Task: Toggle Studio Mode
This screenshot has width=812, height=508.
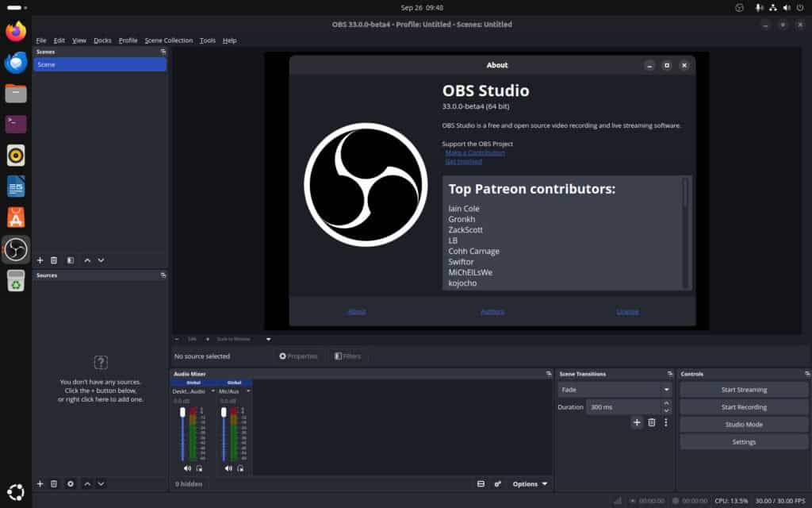Action: coord(744,424)
